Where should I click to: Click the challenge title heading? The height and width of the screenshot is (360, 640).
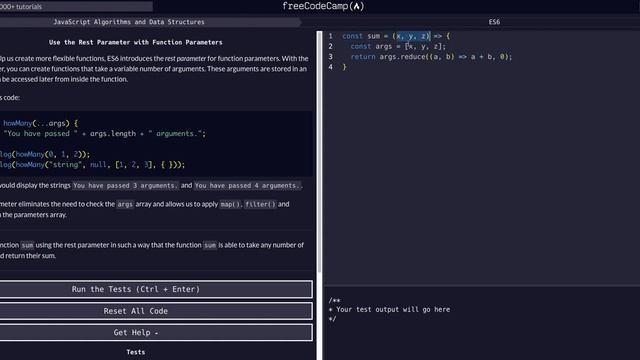coord(136,42)
